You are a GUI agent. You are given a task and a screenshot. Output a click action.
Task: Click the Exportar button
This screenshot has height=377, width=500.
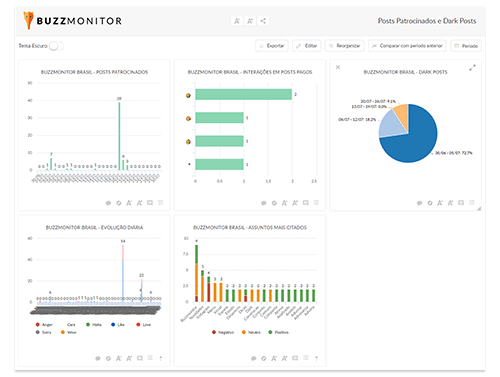tap(272, 46)
